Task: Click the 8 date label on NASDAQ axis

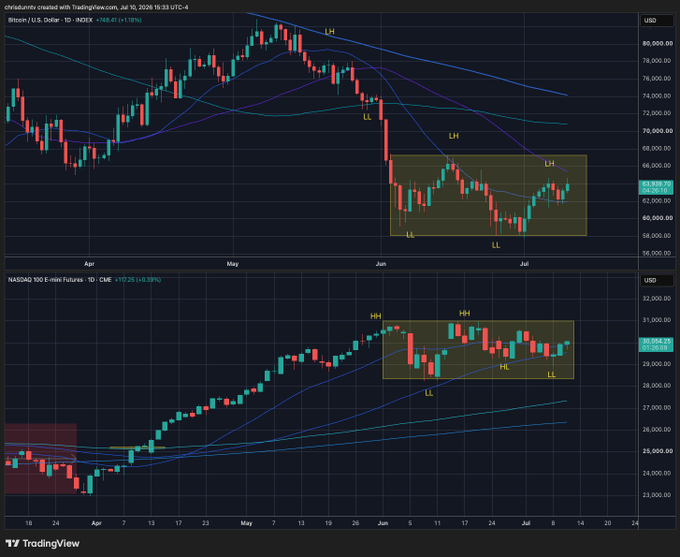Action: coord(553,523)
